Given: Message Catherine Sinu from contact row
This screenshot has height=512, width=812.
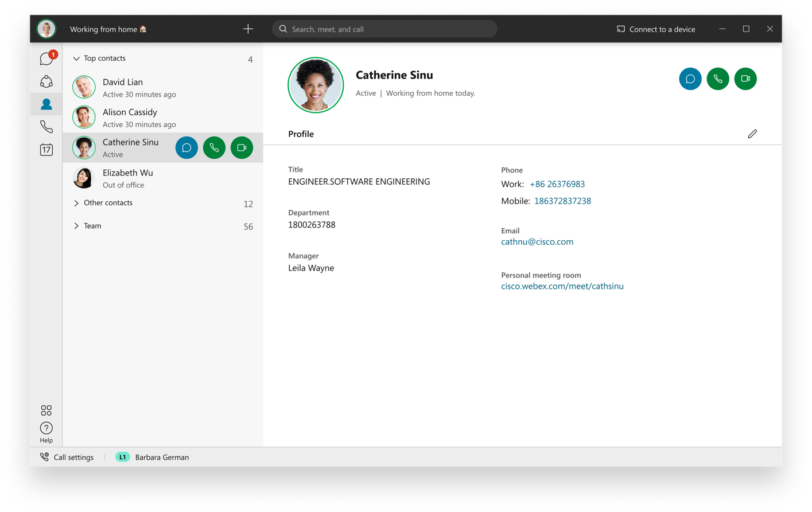Looking at the screenshot, I should (x=187, y=148).
